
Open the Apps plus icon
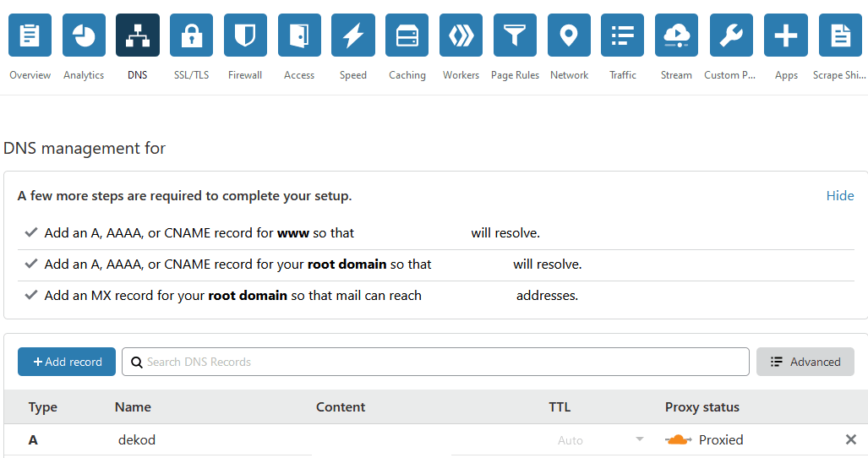(x=786, y=35)
